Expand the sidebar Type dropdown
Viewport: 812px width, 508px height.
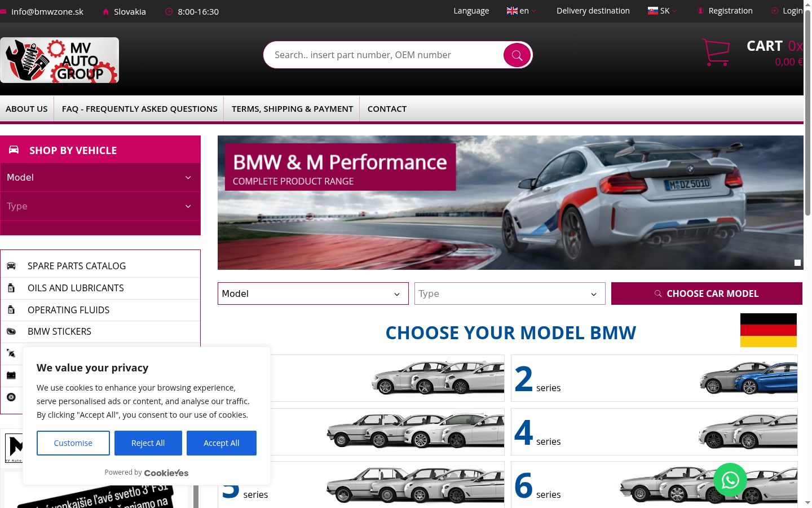[x=100, y=206]
